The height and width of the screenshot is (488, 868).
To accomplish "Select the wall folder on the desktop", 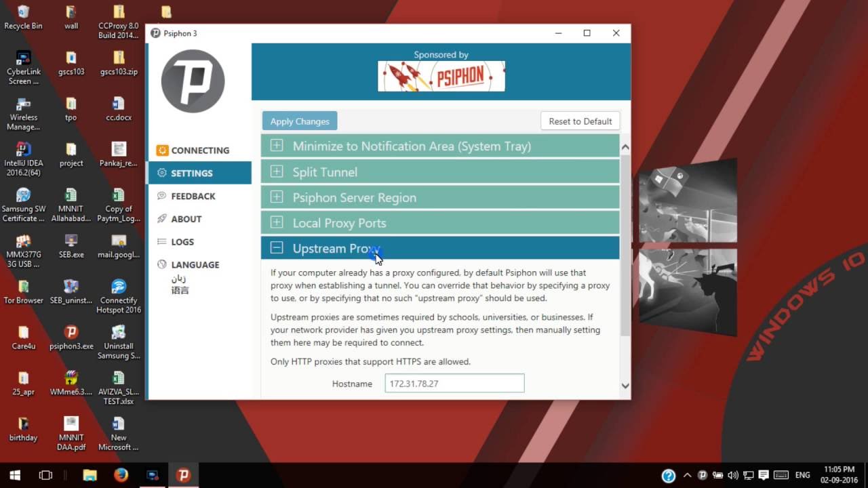I will click(71, 17).
